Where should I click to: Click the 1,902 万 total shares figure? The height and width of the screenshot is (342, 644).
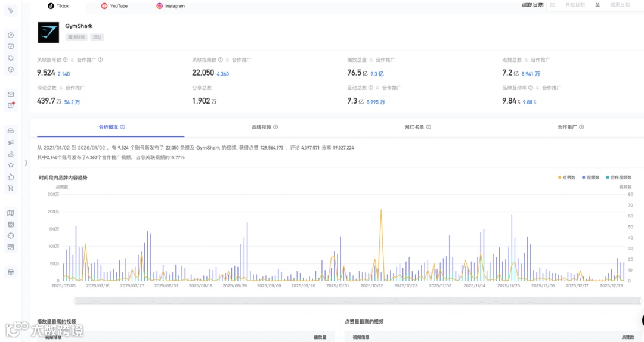click(x=205, y=101)
